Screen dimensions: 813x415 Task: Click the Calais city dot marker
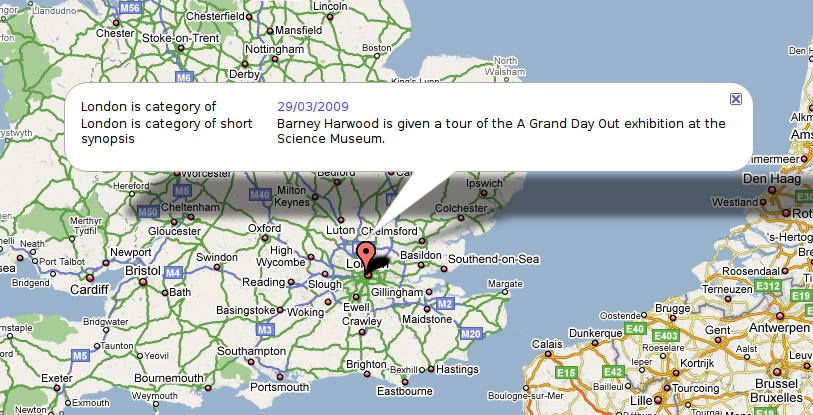coord(548,354)
